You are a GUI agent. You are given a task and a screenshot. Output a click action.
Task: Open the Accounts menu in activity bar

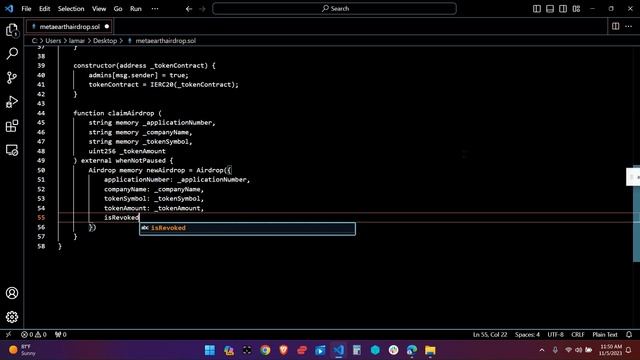[12, 293]
